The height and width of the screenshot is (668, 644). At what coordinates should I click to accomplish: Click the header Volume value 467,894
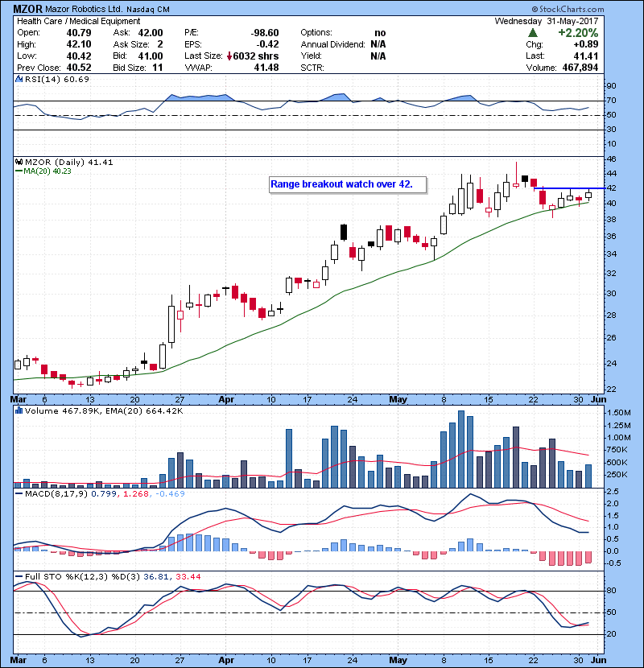(x=580, y=68)
